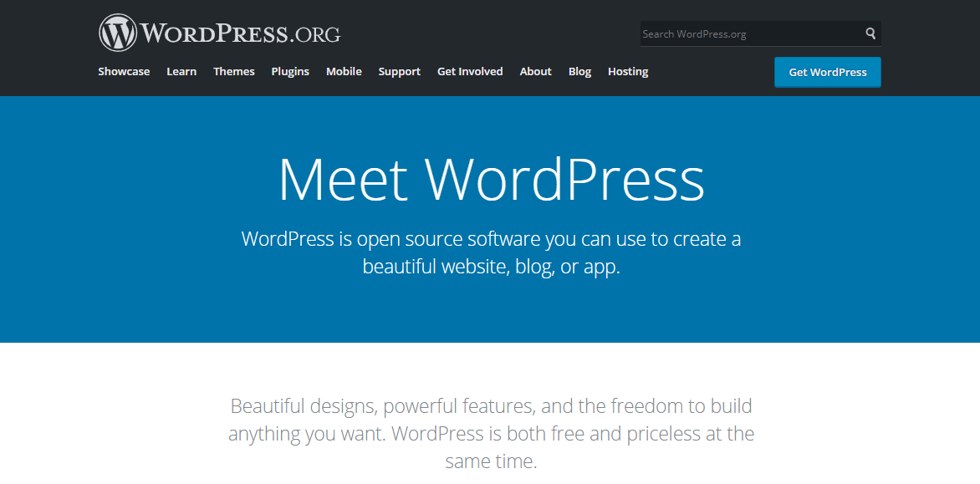Viewport: 980px width, 484px height.
Task: Select the Mobile menu item
Action: (x=344, y=71)
